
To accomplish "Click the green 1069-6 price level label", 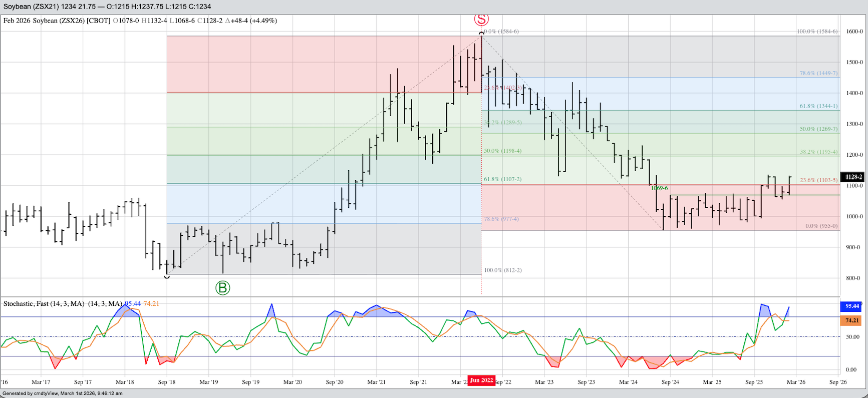I will click(x=659, y=188).
